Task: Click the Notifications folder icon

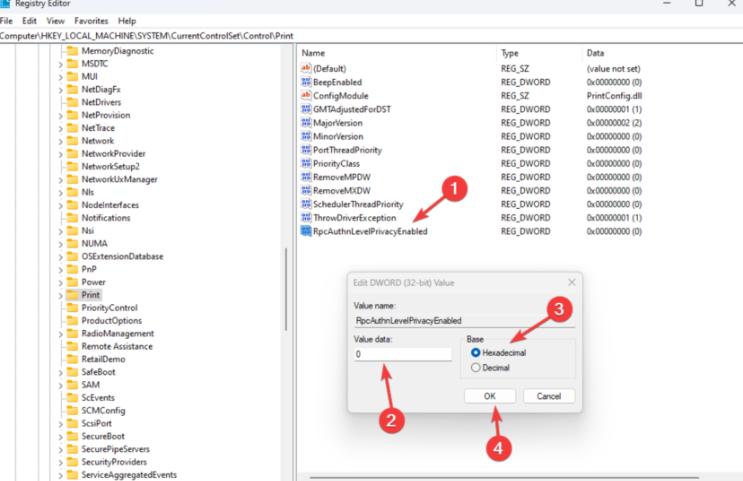Action: pos(72,218)
